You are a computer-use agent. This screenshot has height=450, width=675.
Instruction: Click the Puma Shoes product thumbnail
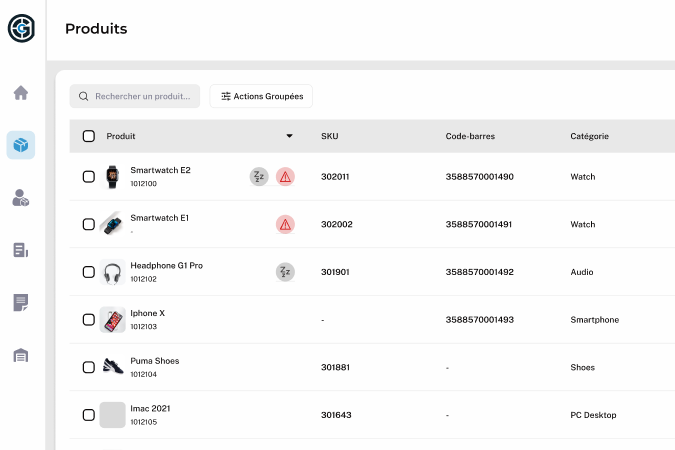pyautogui.click(x=112, y=367)
